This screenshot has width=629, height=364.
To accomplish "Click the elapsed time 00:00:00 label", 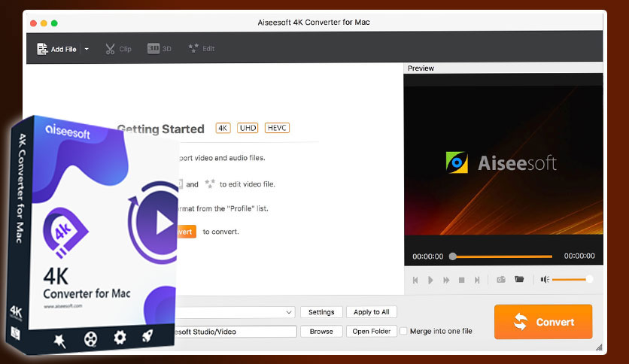I will [x=427, y=256].
